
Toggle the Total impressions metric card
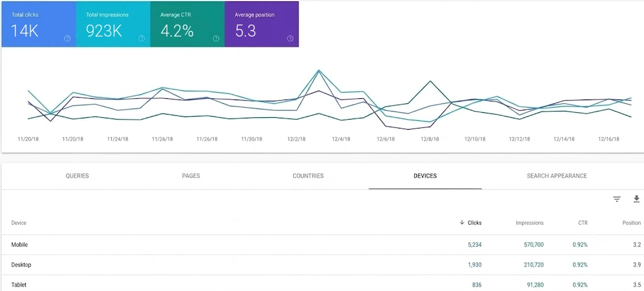coord(113,24)
